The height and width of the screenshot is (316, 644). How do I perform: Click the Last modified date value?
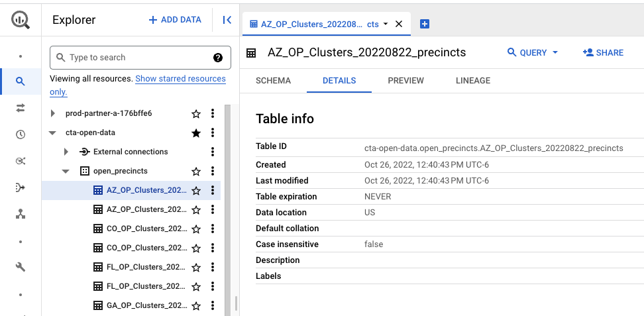coord(426,181)
